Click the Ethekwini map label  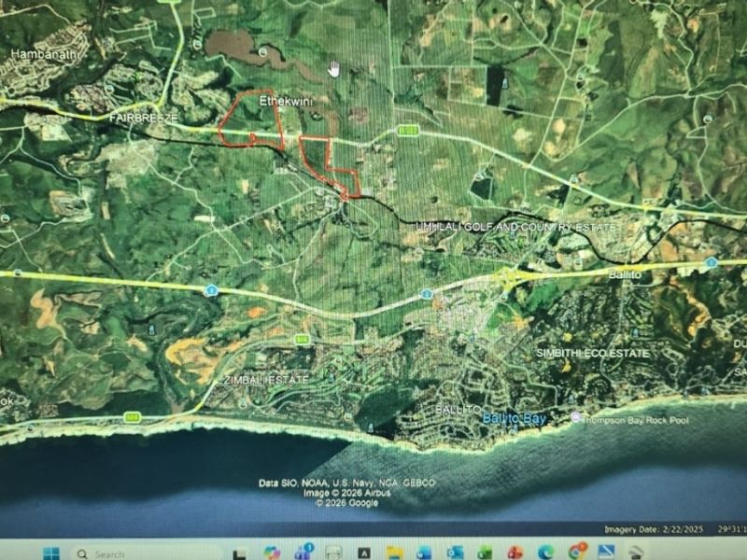[x=286, y=101]
